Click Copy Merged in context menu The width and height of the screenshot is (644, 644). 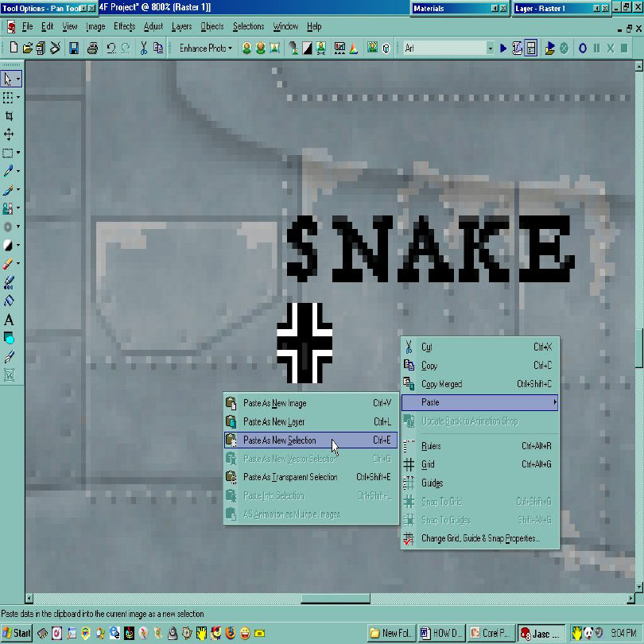(x=479, y=384)
